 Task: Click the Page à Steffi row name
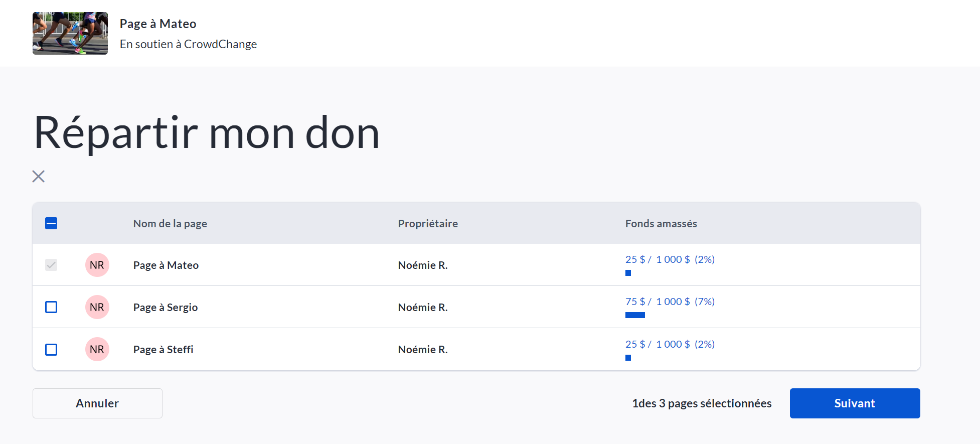pos(163,349)
